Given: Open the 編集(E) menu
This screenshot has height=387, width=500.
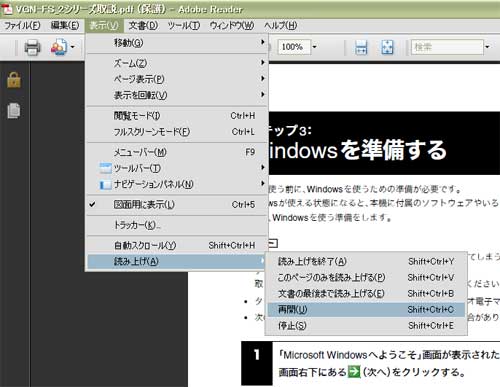Looking at the screenshot, I should click(65, 25).
